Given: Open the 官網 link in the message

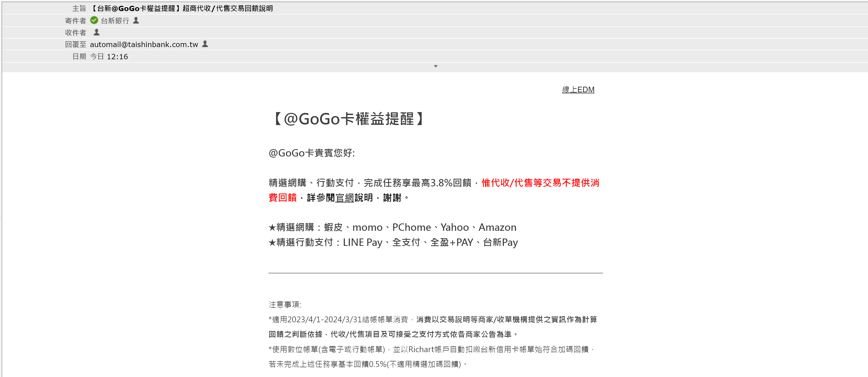Looking at the screenshot, I should click(344, 198).
